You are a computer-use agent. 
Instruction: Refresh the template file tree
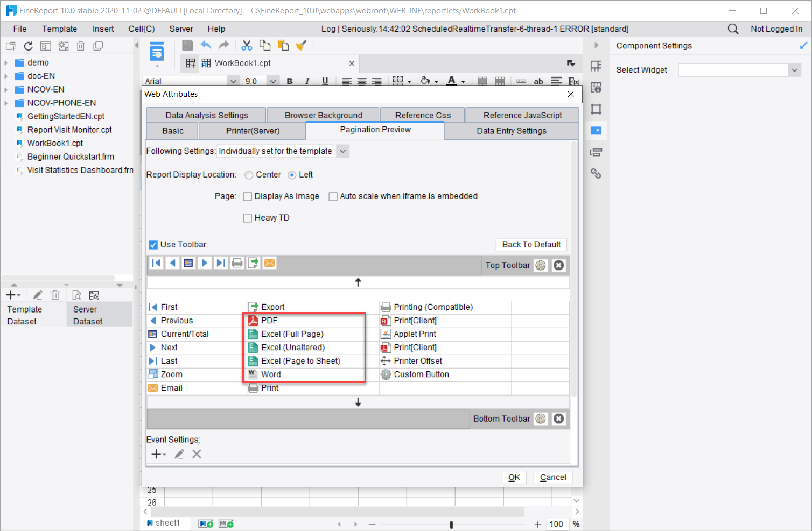tap(28, 46)
